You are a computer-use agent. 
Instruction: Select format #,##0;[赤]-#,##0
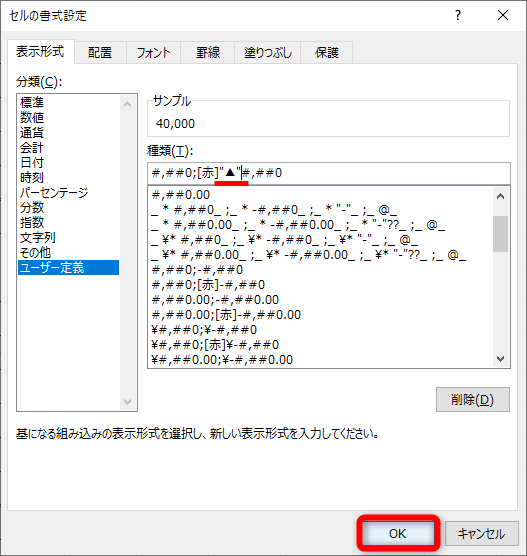(x=320, y=285)
